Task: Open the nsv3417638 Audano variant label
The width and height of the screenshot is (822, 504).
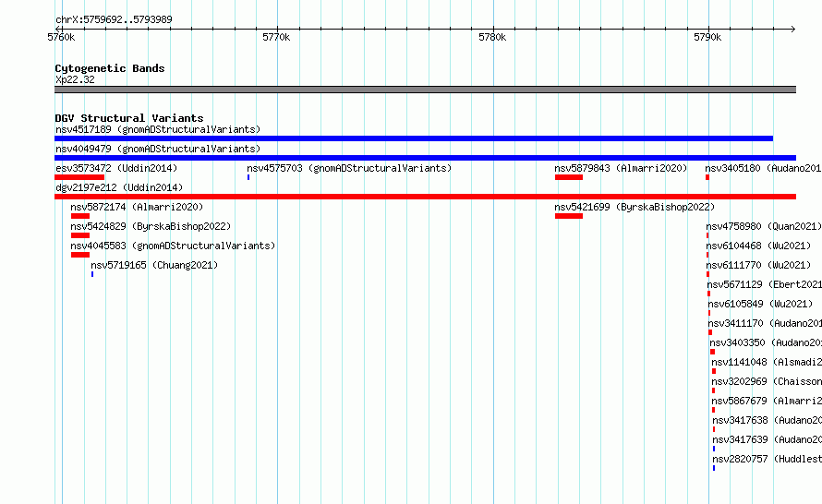Action: pyautogui.click(x=767, y=420)
